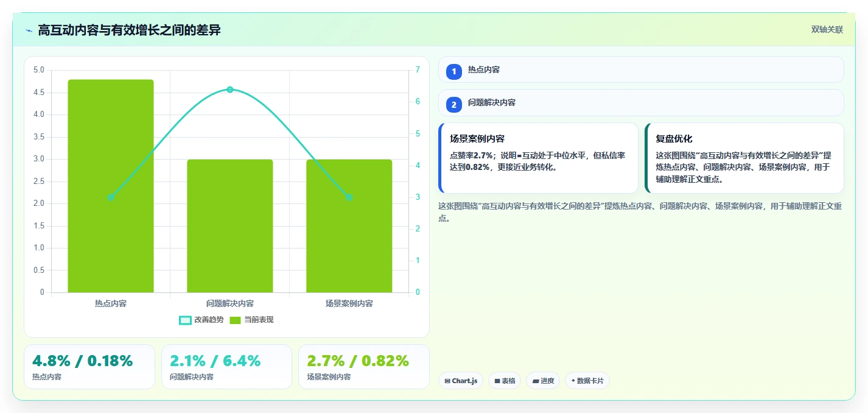The height and width of the screenshot is (413, 868).
Task: Click the 热点内容 x-axis label
Action: click(111, 303)
